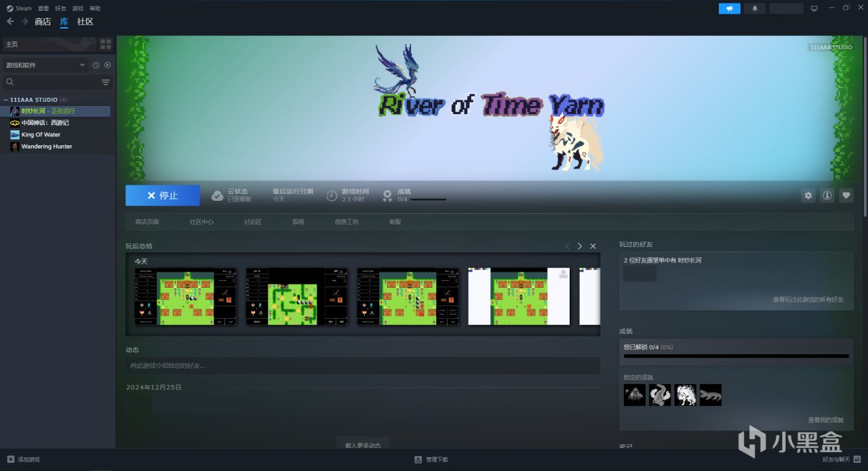This screenshot has width=868, height=471.
Task: Go back with the left arrow
Action: point(10,22)
